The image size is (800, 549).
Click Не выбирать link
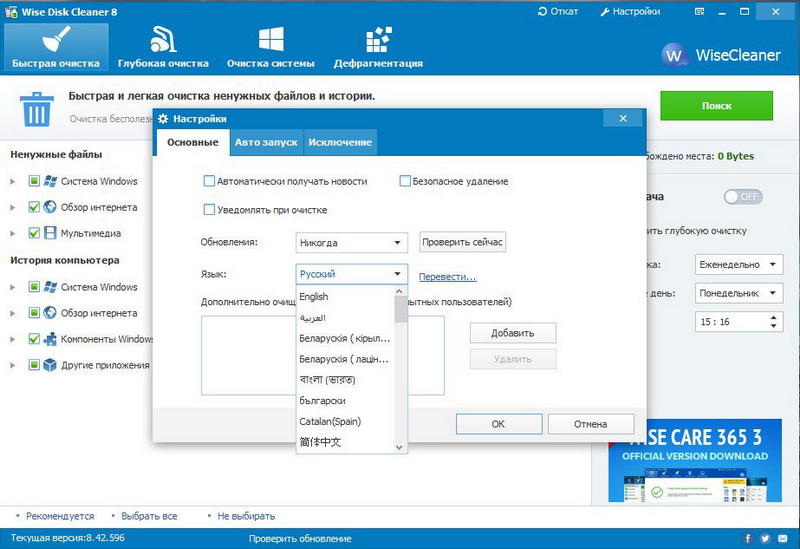246,516
